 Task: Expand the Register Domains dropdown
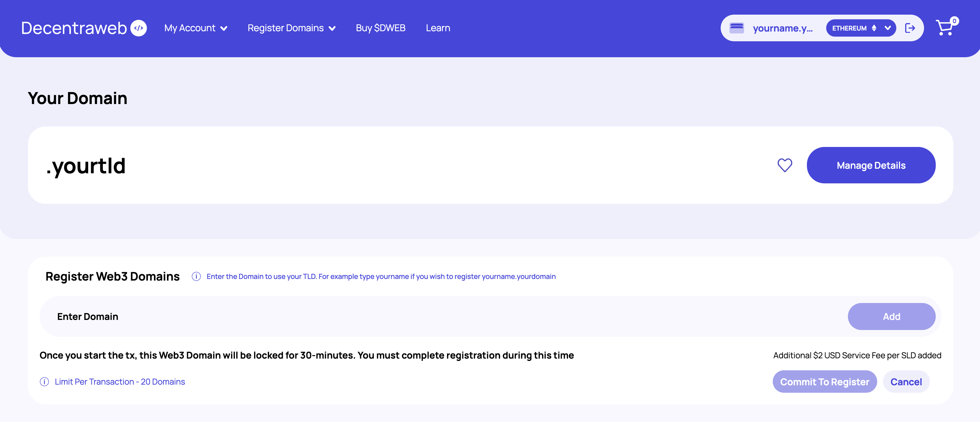pos(292,28)
